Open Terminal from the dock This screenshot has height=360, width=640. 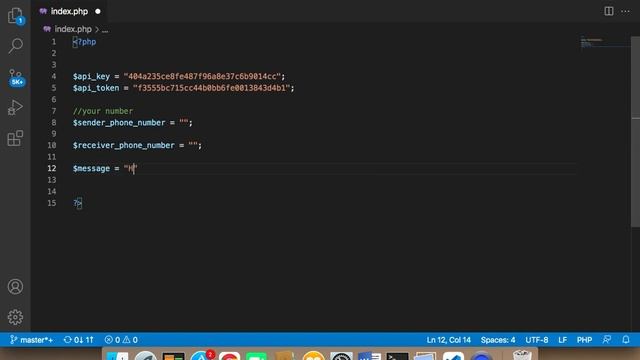(397, 356)
